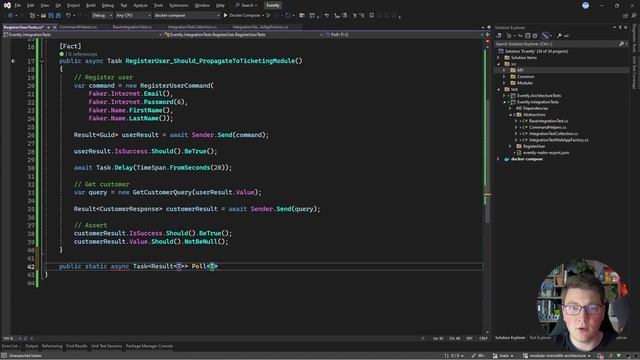The image size is (640, 360).
Task: Switch to the IntegrationTestWebAppFactory.cs tab
Action: coord(260,27)
